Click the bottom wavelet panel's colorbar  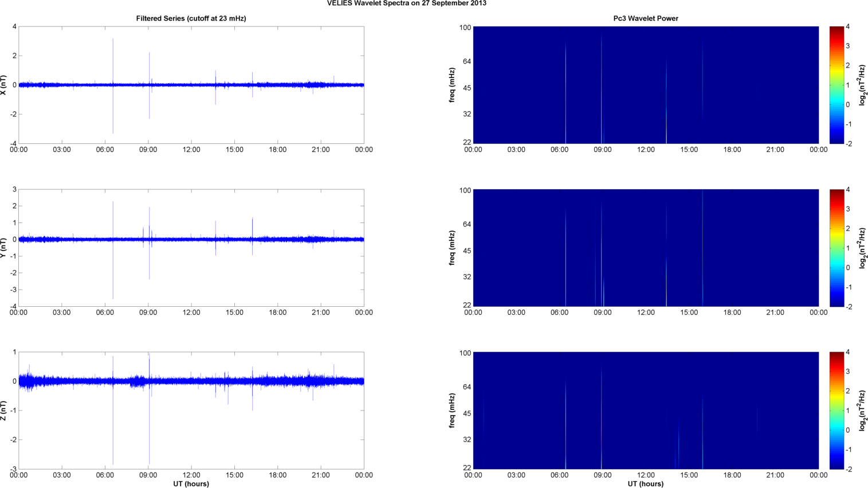coord(836,411)
